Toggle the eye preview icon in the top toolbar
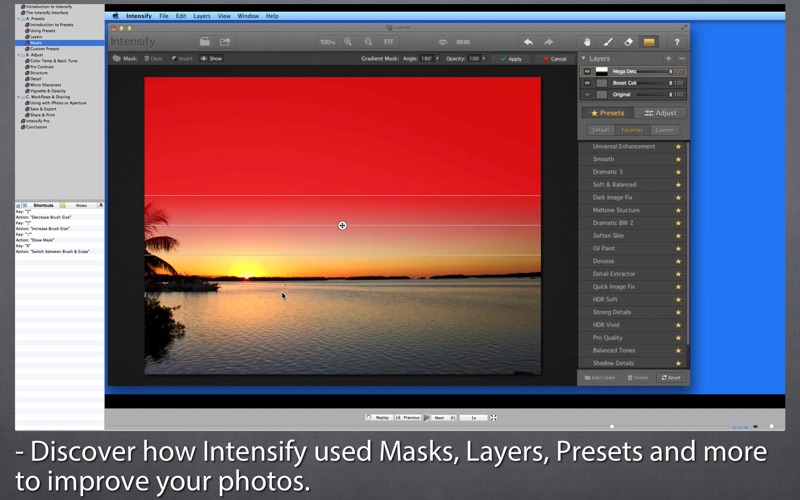Image resolution: width=800 pixels, height=500 pixels. [x=443, y=42]
